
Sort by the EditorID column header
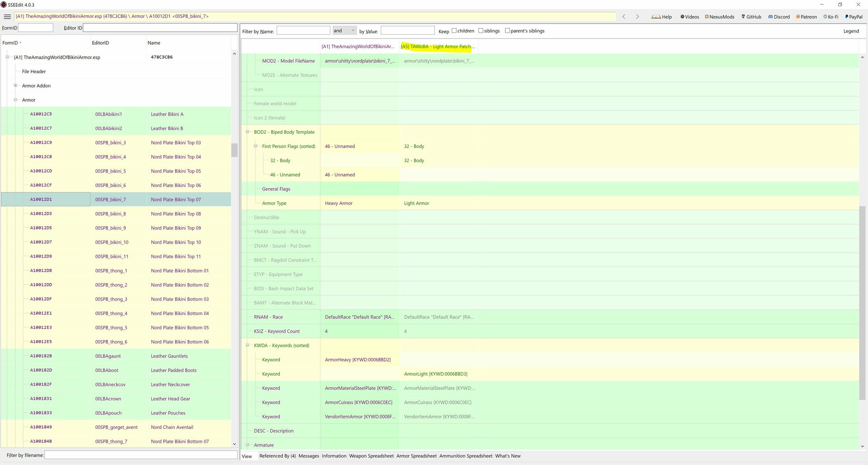point(118,43)
